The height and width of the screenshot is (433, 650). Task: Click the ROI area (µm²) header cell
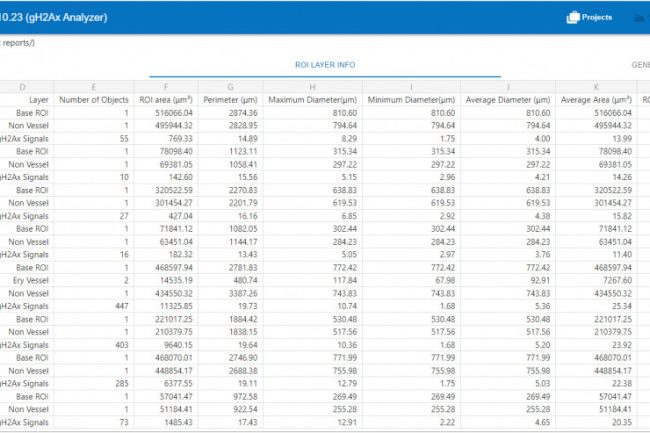[x=166, y=101]
